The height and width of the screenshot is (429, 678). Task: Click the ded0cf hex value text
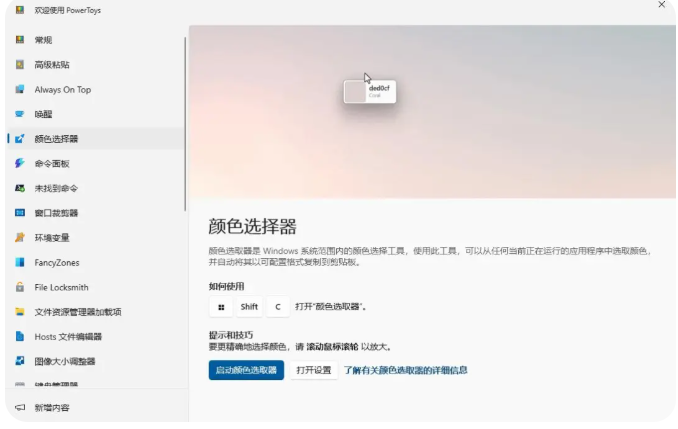(x=379, y=88)
